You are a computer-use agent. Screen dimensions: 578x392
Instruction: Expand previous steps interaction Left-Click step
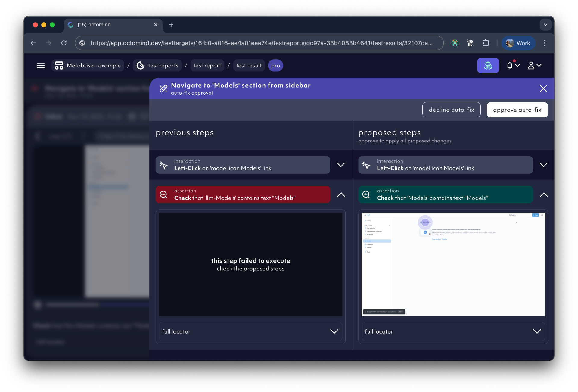point(341,165)
